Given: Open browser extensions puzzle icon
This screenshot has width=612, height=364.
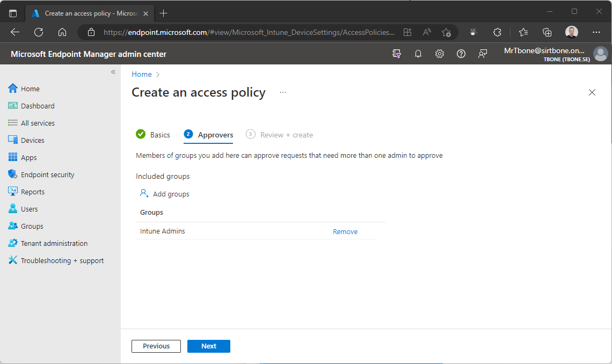Looking at the screenshot, I should (497, 32).
